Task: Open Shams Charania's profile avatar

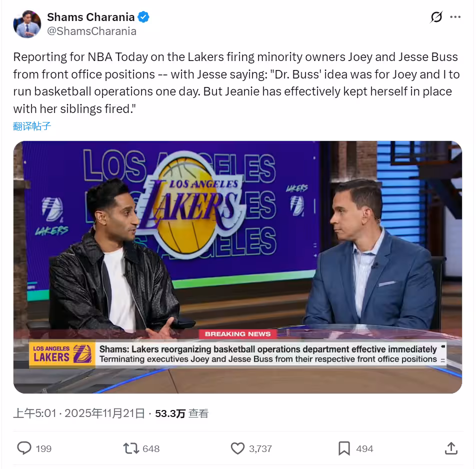Action: 27,24
